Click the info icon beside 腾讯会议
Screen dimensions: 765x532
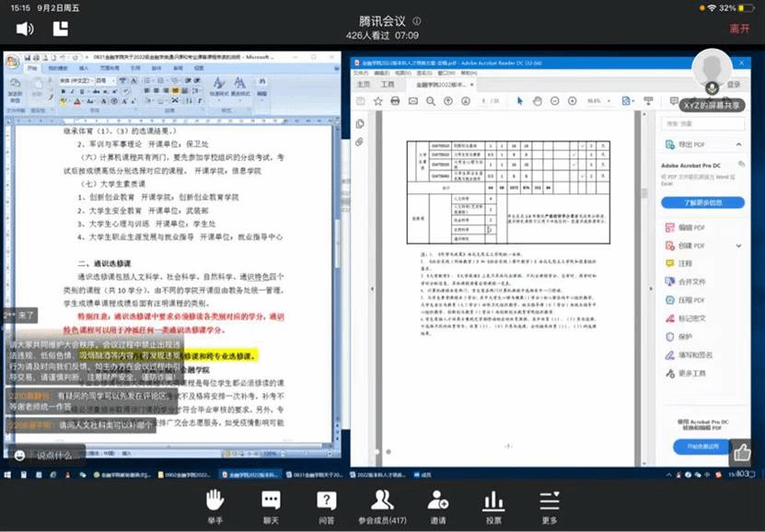[x=419, y=20]
